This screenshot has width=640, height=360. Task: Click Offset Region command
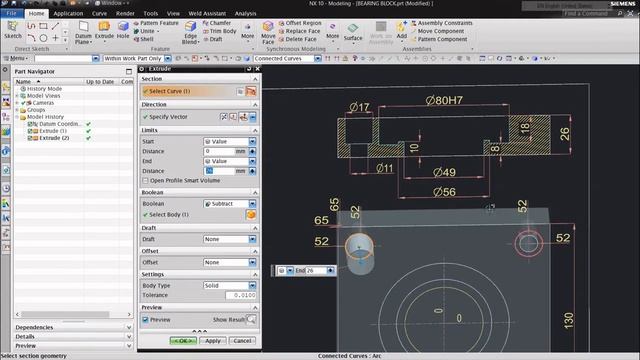point(300,23)
